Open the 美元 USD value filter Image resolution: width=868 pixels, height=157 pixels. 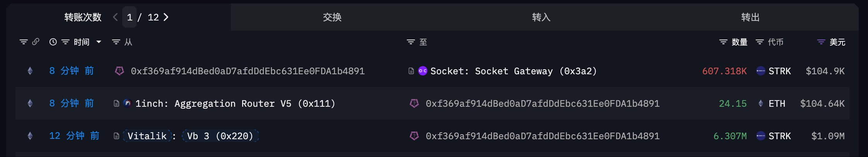[x=821, y=42]
